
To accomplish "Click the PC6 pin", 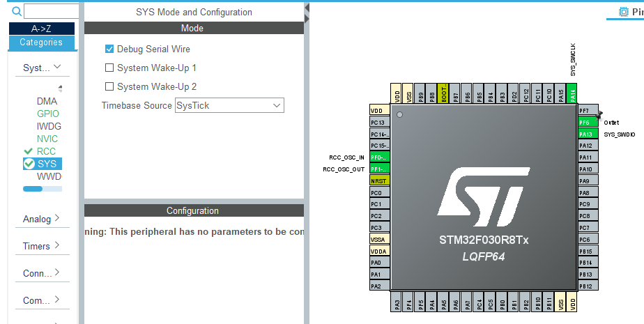I will coord(588,239).
